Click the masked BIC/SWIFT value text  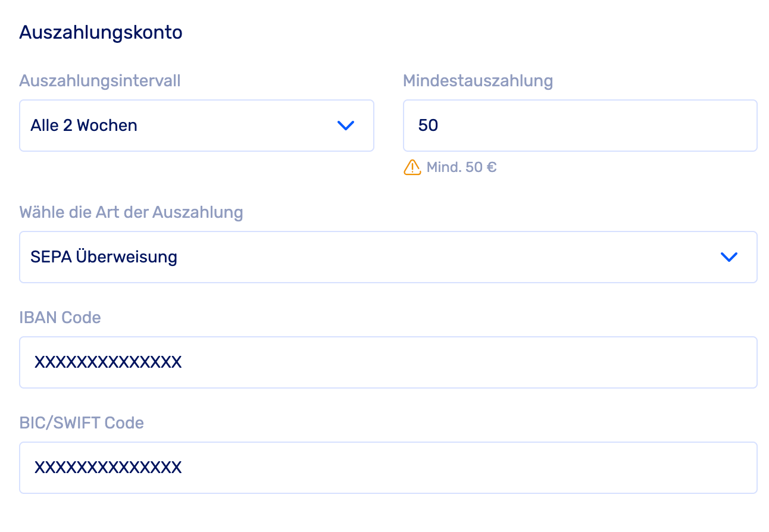(108, 468)
